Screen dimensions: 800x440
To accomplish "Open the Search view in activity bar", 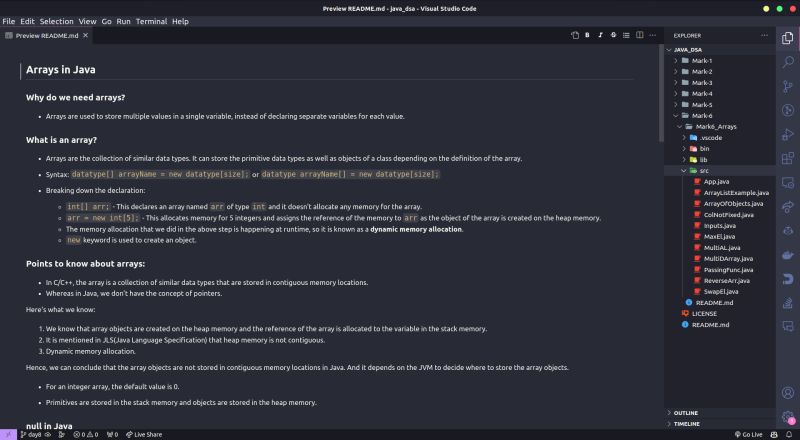I will 788,62.
